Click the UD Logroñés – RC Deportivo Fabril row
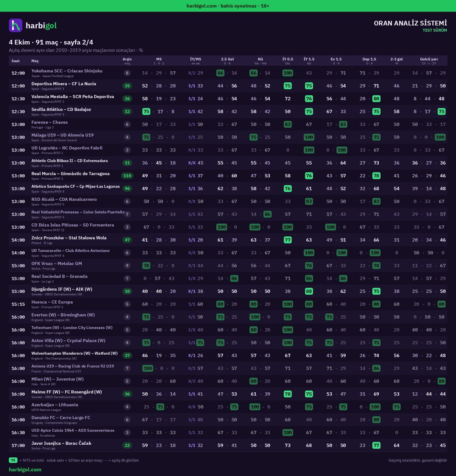Image resolution: width=456 pixels, height=476 pixels. [x=228, y=150]
